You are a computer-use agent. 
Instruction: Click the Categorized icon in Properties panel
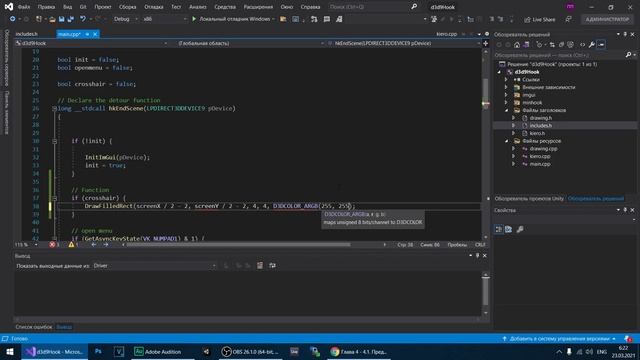498,229
